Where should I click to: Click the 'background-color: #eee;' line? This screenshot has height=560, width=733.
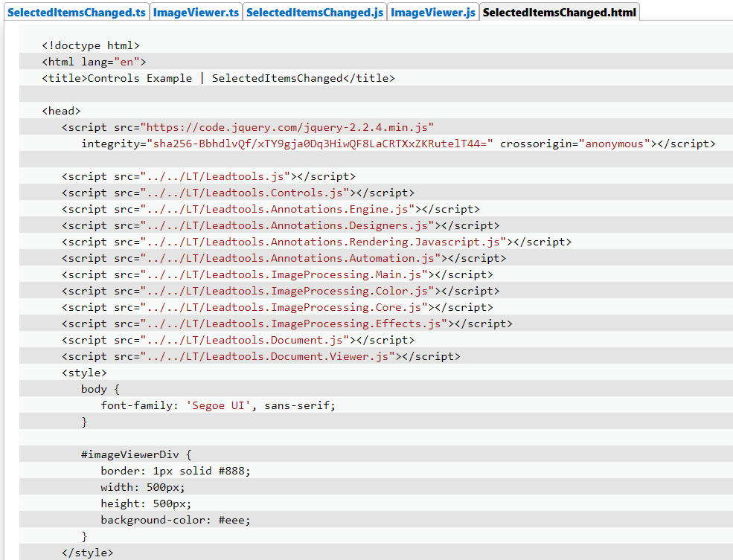click(176, 519)
